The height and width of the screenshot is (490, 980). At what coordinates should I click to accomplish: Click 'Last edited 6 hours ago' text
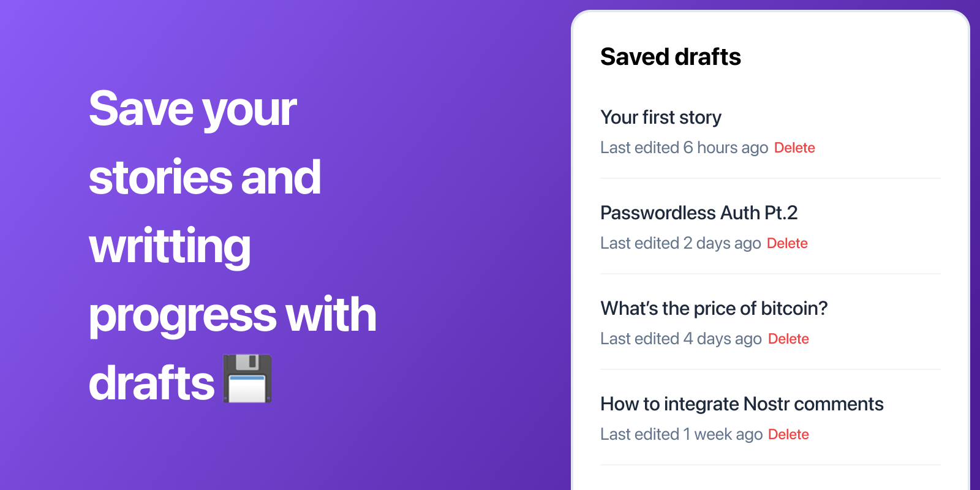pos(684,148)
